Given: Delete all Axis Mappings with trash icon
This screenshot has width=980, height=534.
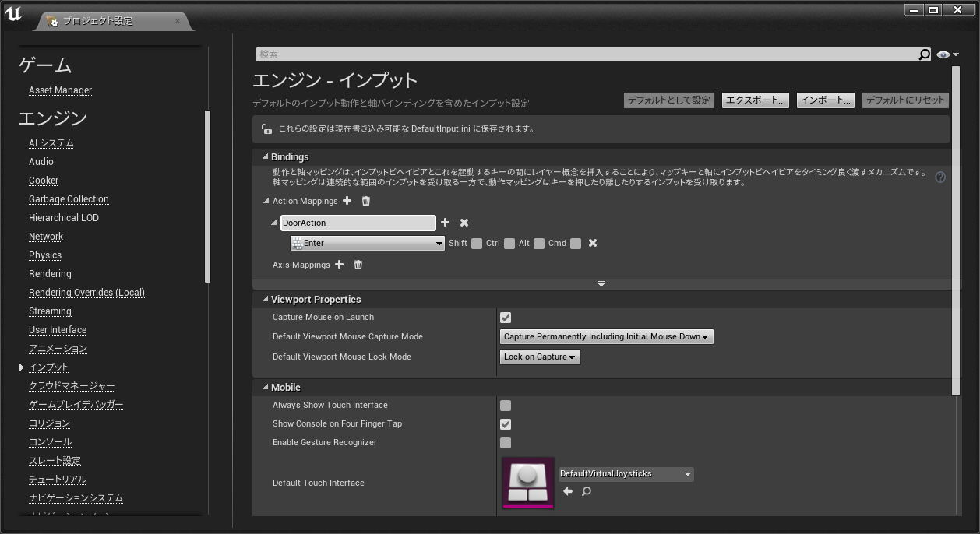Looking at the screenshot, I should (x=358, y=265).
